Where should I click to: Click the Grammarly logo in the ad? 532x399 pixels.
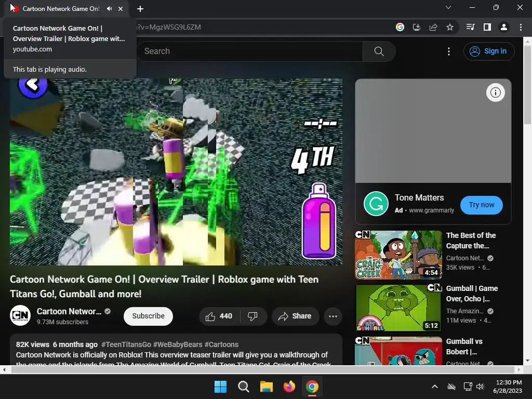376,204
